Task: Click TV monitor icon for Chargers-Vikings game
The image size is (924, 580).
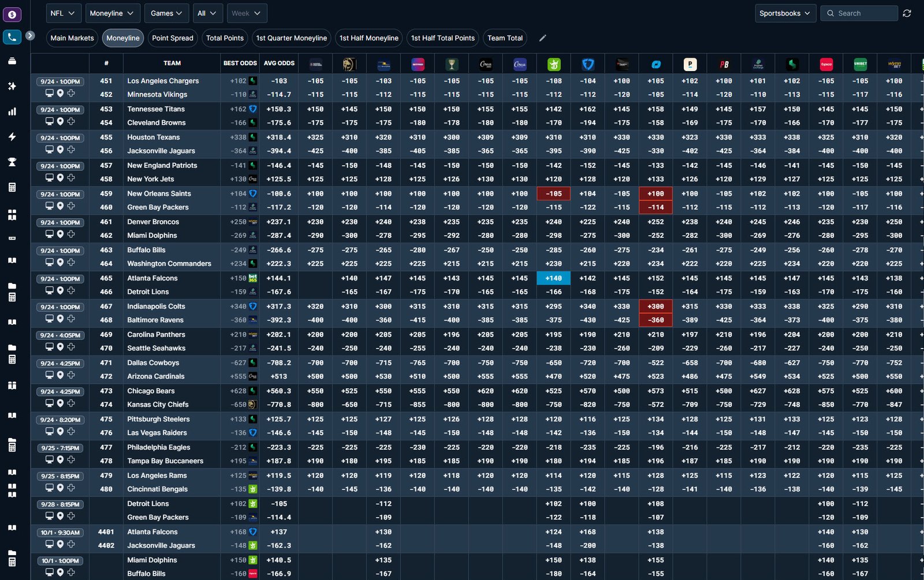Action: [x=50, y=93]
